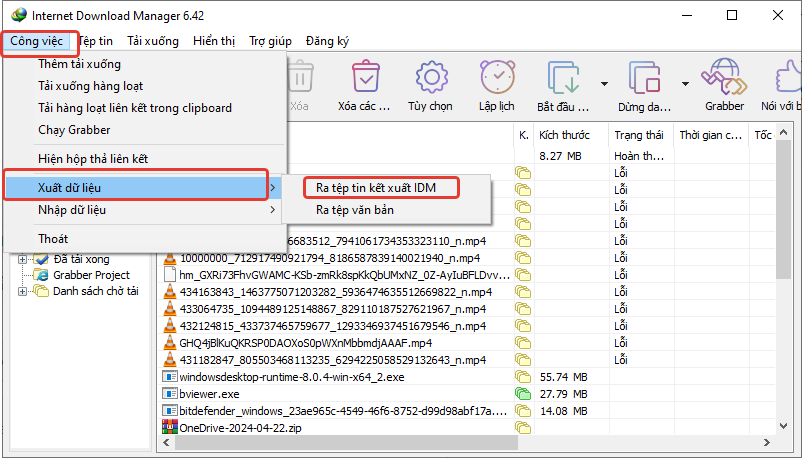Click the Tốc column header
Screen dimensions: 802x458
coord(762,135)
